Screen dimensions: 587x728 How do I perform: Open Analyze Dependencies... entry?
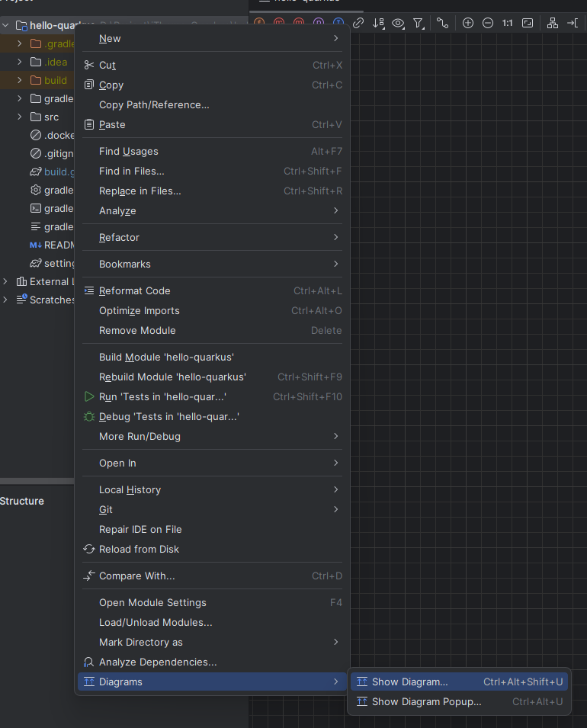coord(212,662)
